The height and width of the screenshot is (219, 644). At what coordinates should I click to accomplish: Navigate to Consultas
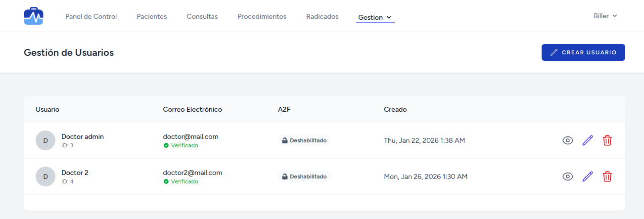click(x=202, y=16)
